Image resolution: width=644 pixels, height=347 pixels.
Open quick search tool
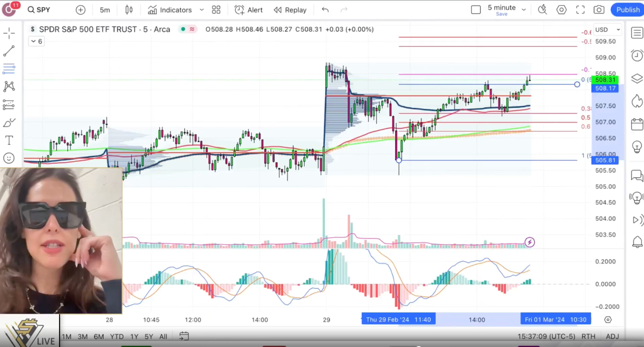click(543, 10)
